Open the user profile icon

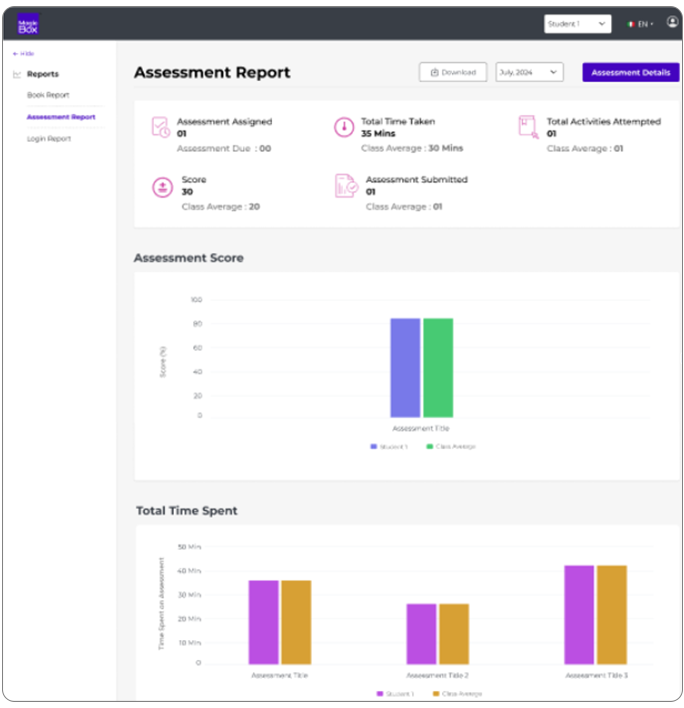(672, 22)
